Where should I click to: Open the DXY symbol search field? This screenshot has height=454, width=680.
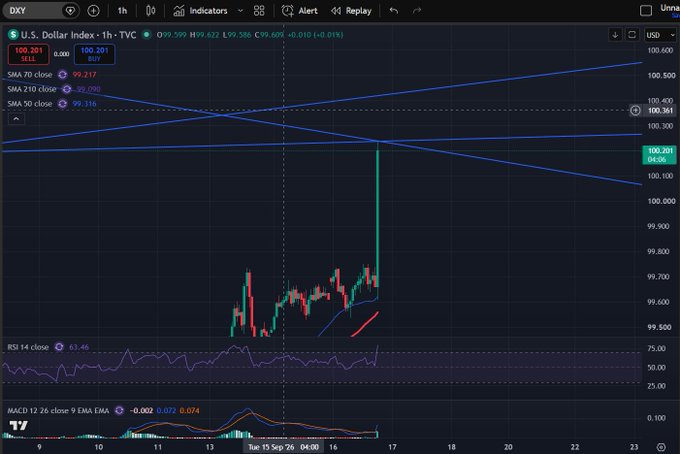click(x=33, y=10)
